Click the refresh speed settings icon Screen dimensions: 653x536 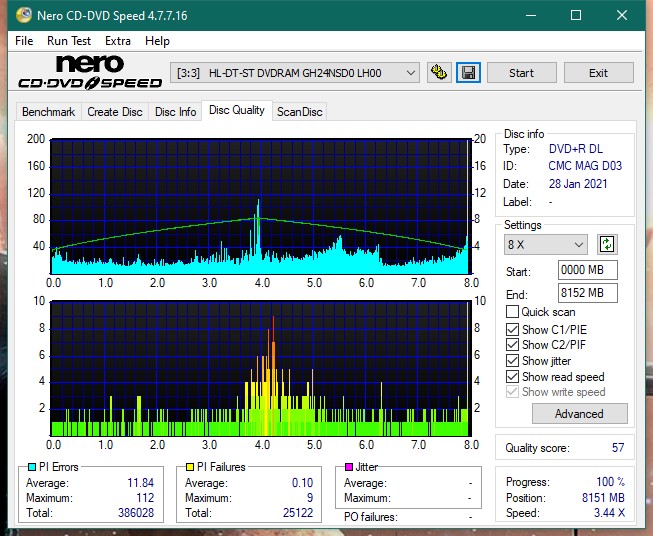(607, 244)
